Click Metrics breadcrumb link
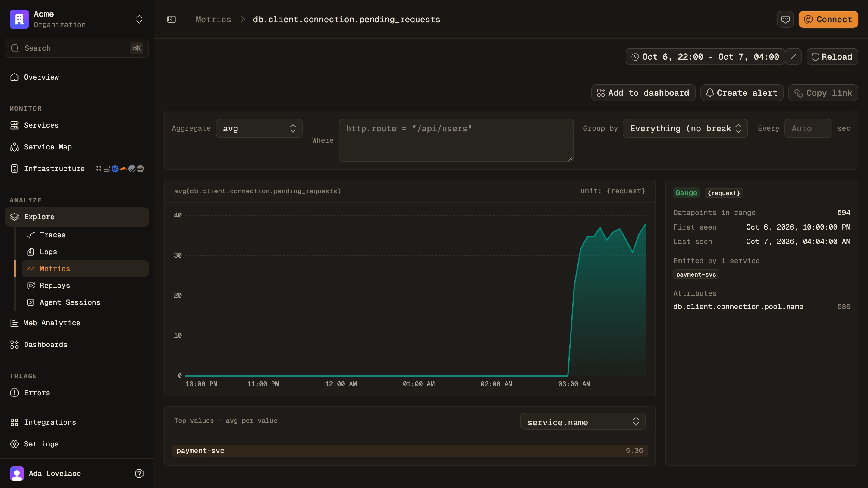Image resolution: width=868 pixels, height=488 pixels. coord(213,19)
